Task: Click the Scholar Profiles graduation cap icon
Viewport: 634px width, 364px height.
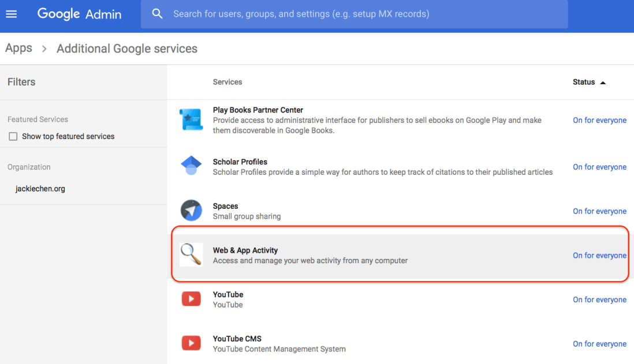Action: click(191, 166)
